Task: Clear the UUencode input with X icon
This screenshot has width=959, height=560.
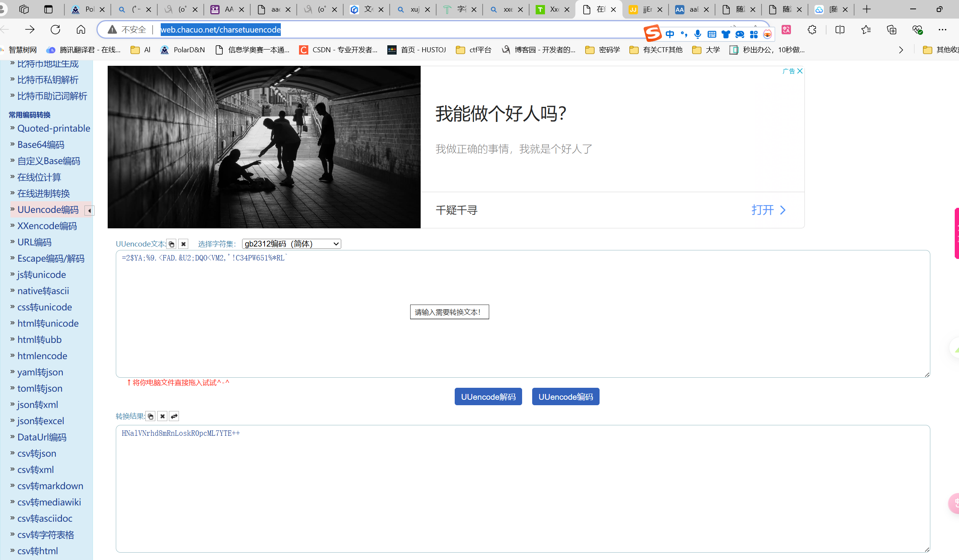Action: click(x=183, y=244)
